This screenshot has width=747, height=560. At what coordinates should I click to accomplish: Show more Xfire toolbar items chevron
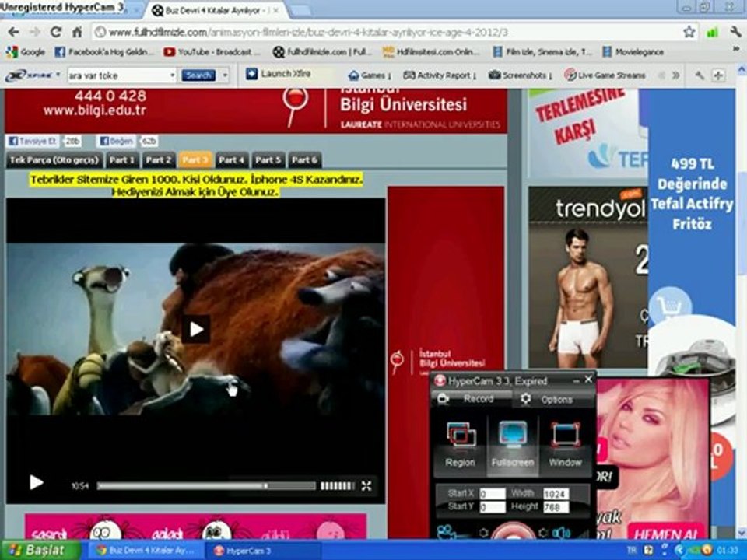pos(675,75)
